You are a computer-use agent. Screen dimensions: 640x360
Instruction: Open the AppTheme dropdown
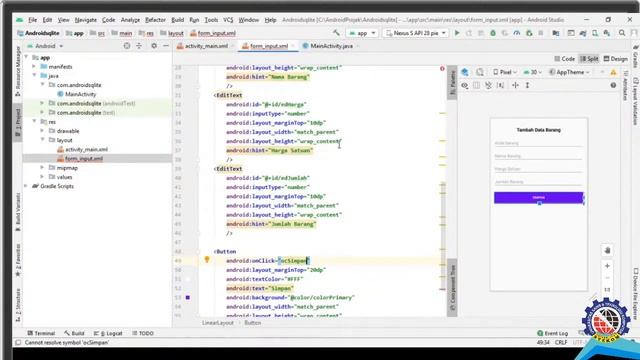569,72
